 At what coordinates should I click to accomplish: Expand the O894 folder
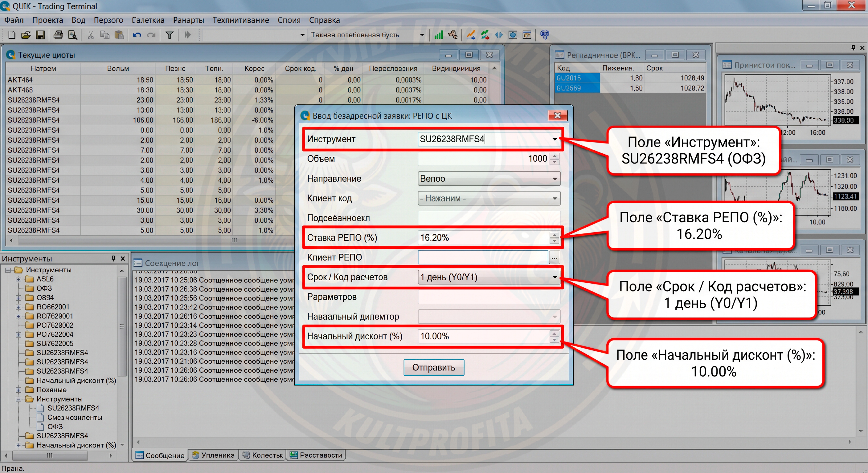(x=19, y=297)
